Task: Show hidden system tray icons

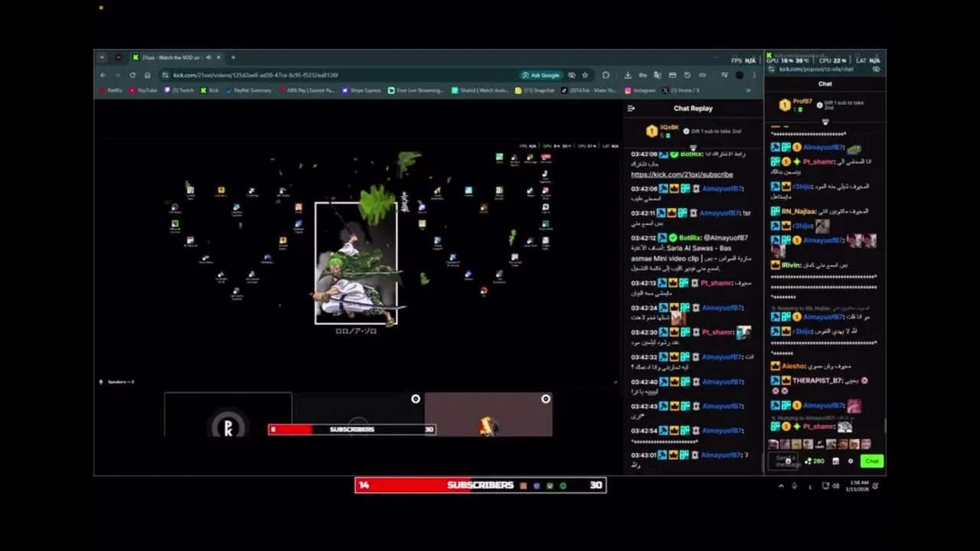Action: (781, 486)
